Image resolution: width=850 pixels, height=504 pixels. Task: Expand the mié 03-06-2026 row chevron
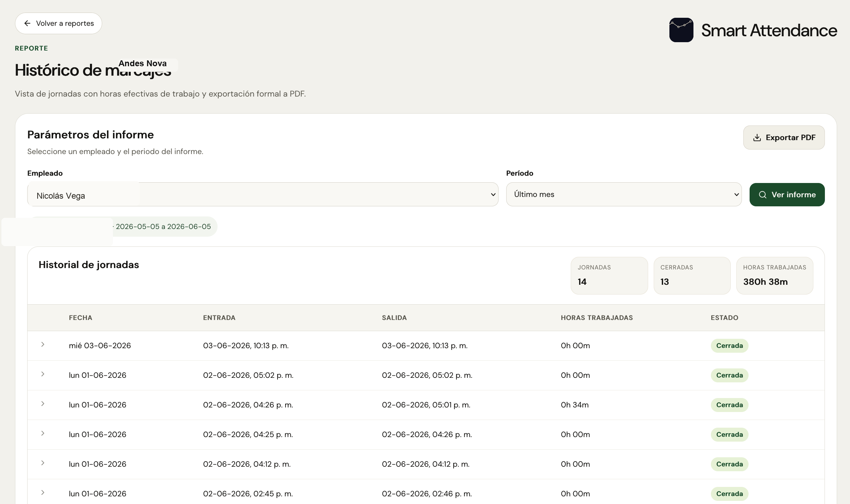click(43, 345)
